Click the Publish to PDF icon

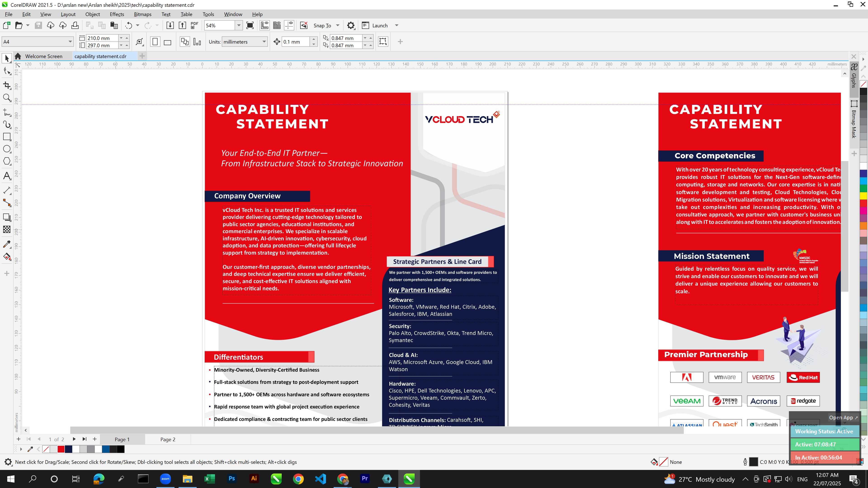point(194,25)
